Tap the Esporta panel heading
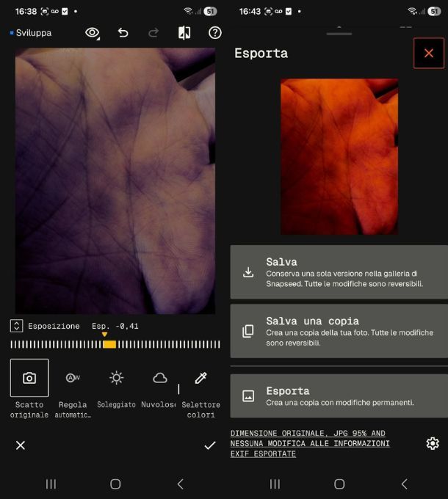This screenshot has height=499, width=448. [261, 53]
